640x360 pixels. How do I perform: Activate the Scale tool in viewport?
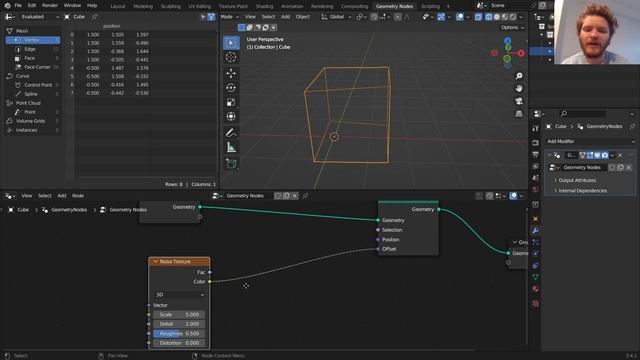tap(231, 102)
